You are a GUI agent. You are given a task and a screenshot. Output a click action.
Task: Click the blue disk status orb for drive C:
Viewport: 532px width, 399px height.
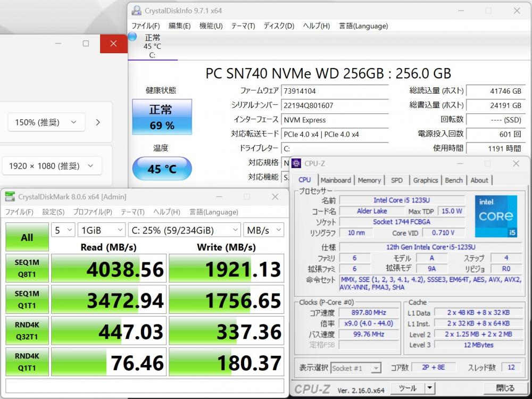[132, 36]
